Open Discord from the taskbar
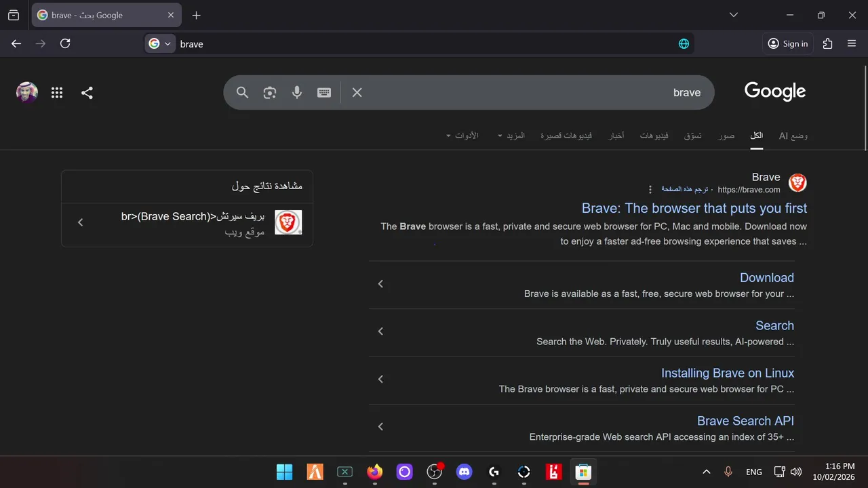Screen dimensions: 868x488 click(x=465, y=472)
